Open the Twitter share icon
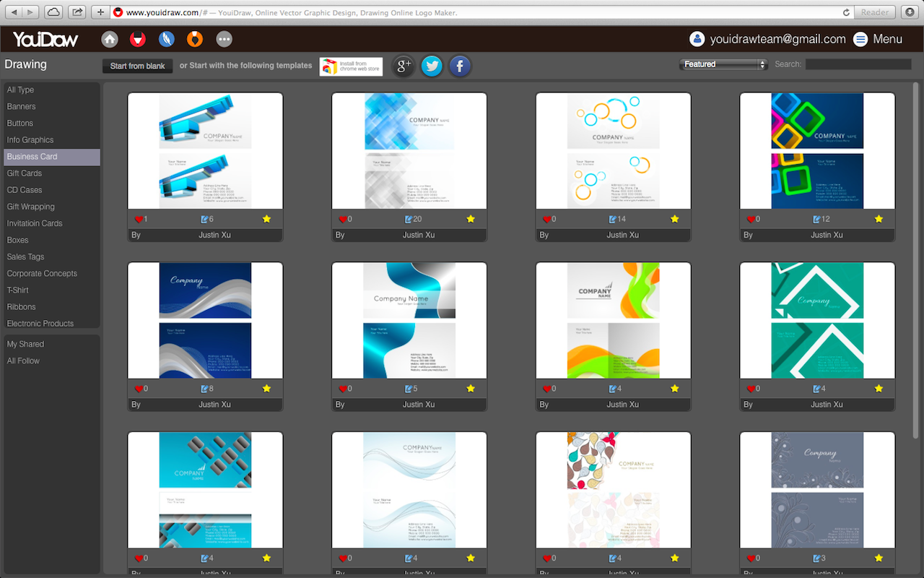This screenshot has width=924, height=578. [x=432, y=65]
